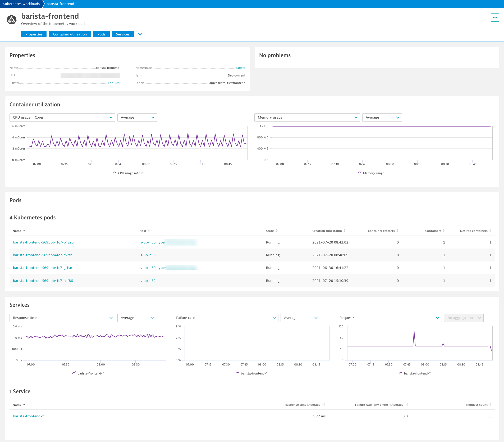This screenshot has height=442, width=504.
Task: Toggle barista-frontend-* legend under the Requests chart
Action: 415,373
